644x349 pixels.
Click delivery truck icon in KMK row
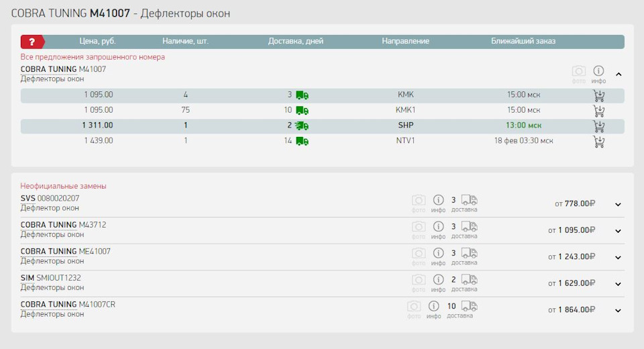[x=303, y=95]
